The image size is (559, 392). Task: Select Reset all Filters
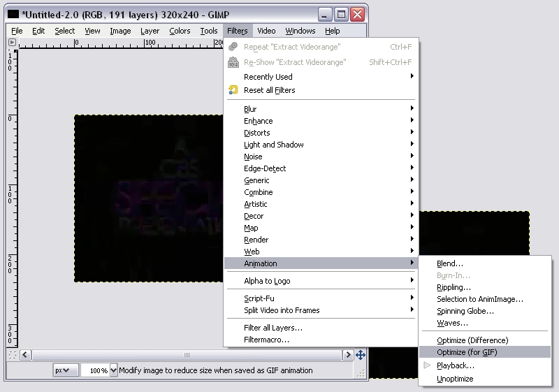click(x=321, y=90)
